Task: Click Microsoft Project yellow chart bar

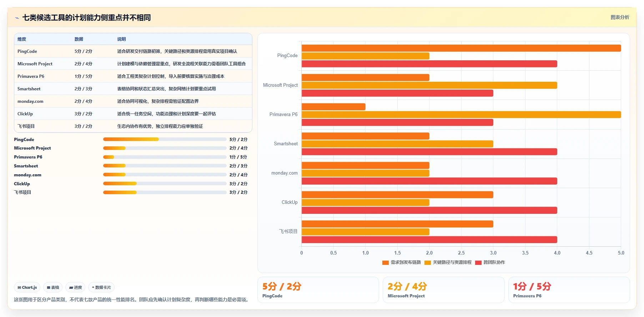Action: (x=429, y=85)
